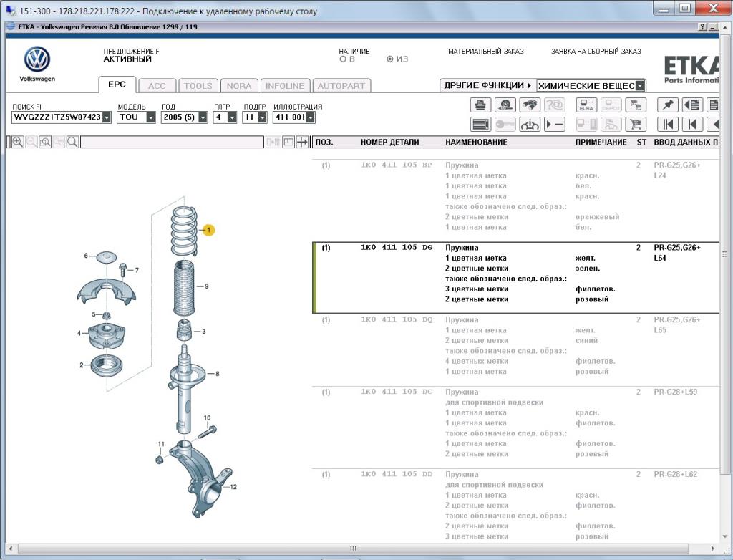Image resolution: width=733 pixels, height=560 pixels.
Task: Open the ГЛГР main group dropdown
Action: click(x=232, y=117)
